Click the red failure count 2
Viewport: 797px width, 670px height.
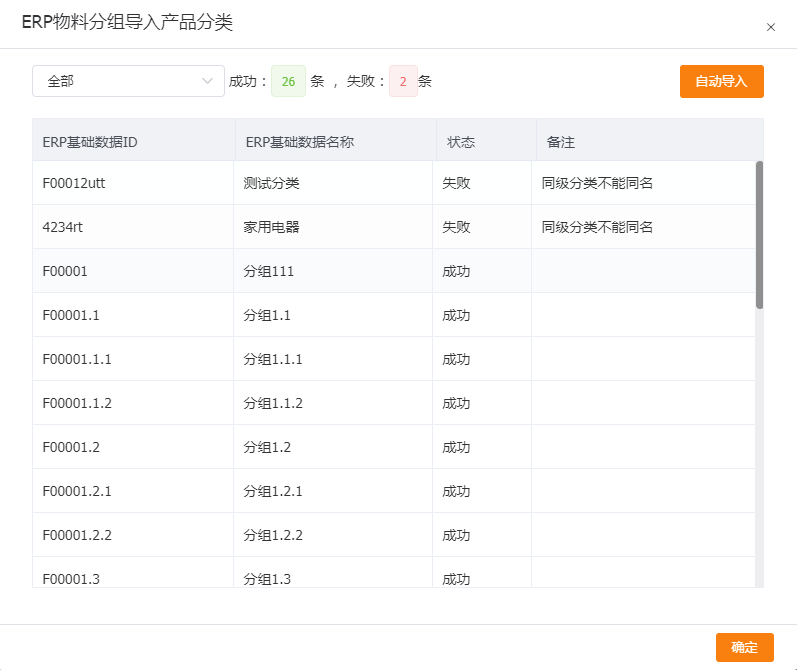[403, 82]
